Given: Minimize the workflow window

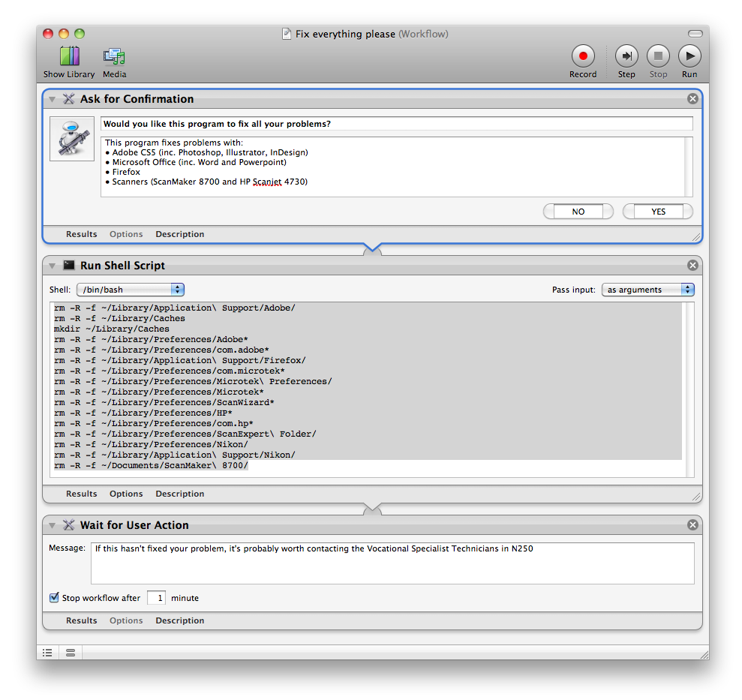Looking at the screenshot, I should [64, 34].
